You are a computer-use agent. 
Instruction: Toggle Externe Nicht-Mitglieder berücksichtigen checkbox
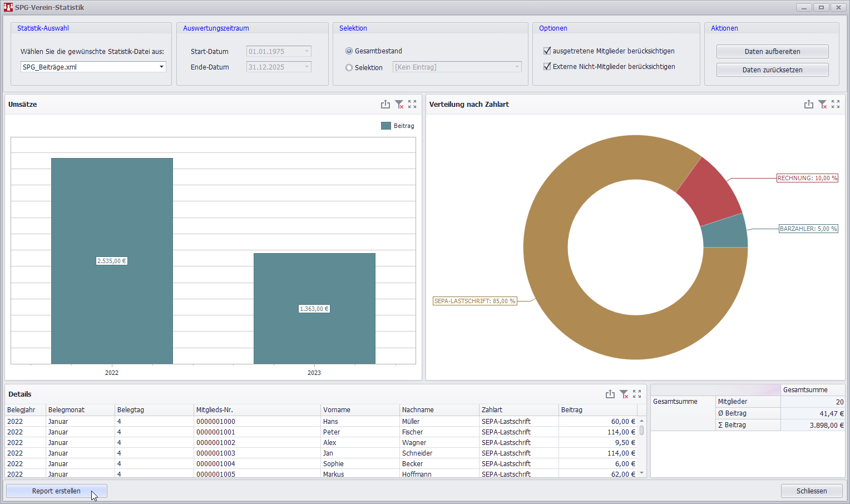pos(547,66)
